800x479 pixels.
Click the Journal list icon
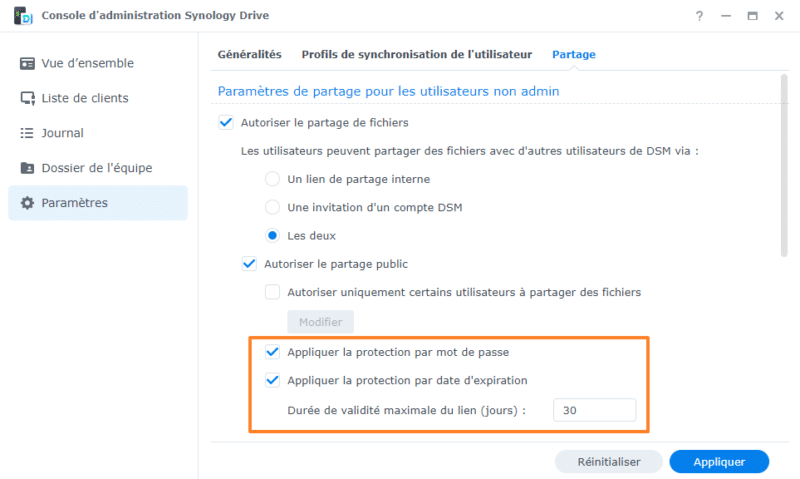coord(28,133)
